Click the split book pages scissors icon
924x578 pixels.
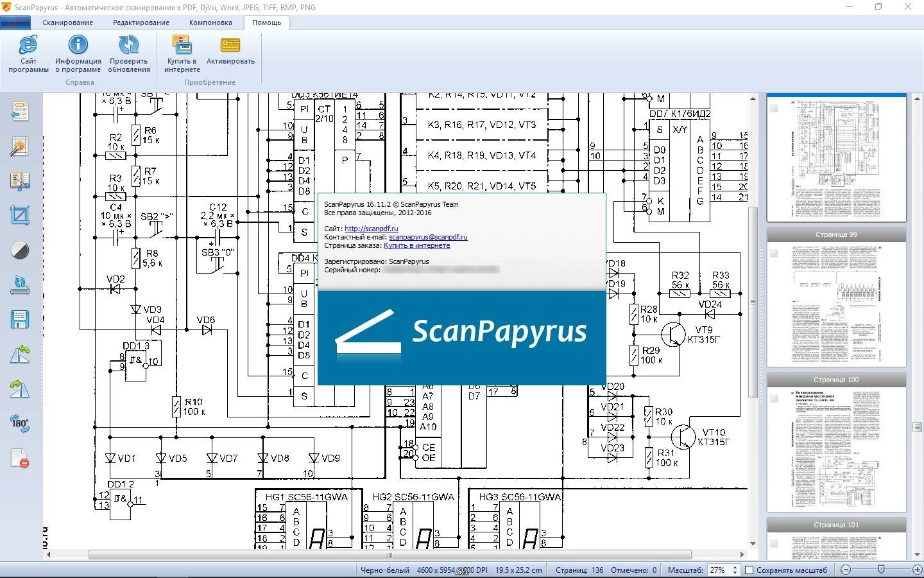(x=20, y=181)
